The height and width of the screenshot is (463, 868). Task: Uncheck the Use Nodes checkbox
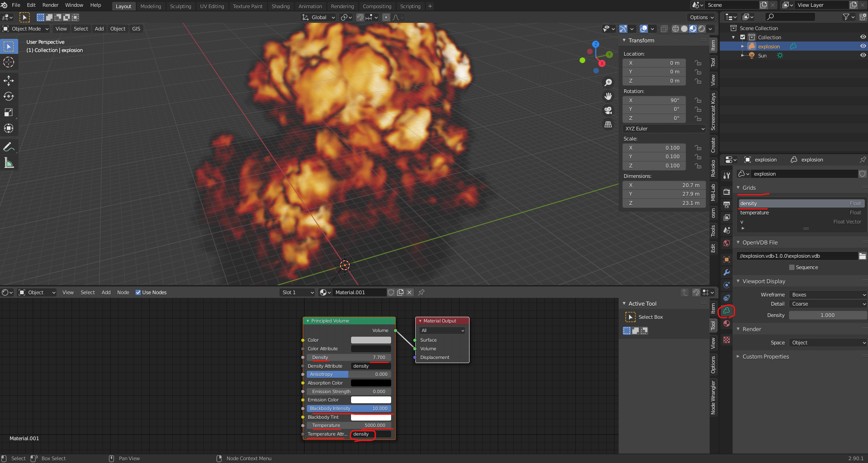[x=138, y=292]
